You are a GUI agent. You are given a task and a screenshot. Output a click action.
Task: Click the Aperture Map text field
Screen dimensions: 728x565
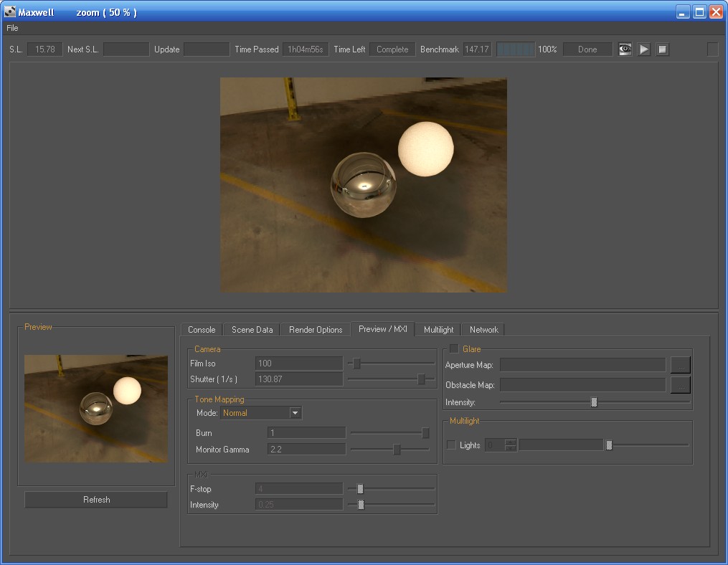coord(582,365)
